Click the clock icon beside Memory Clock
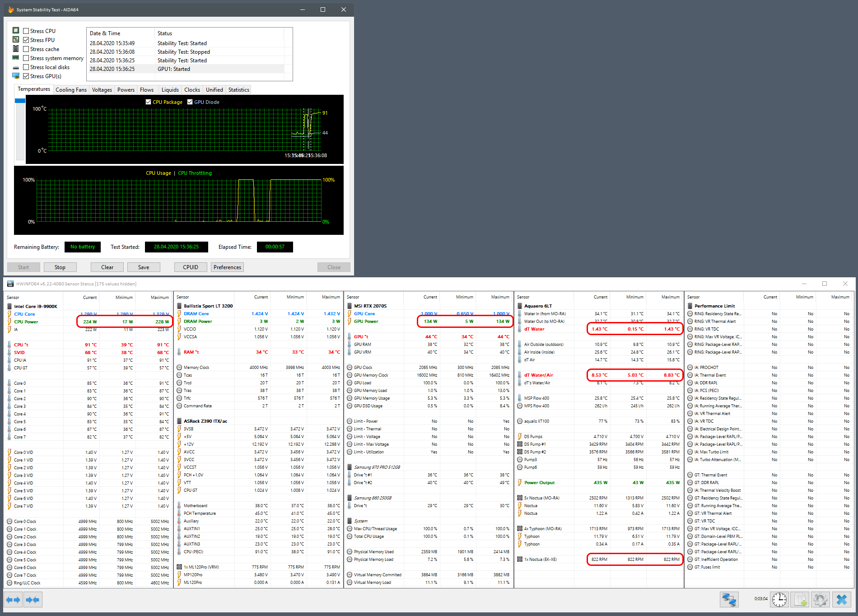Viewport: 858px width, 616px height. pyautogui.click(x=179, y=367)
